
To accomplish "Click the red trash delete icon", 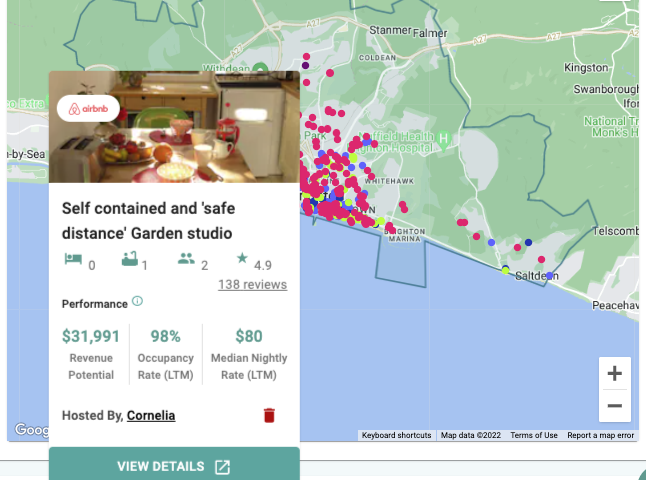I will [269, 415].
